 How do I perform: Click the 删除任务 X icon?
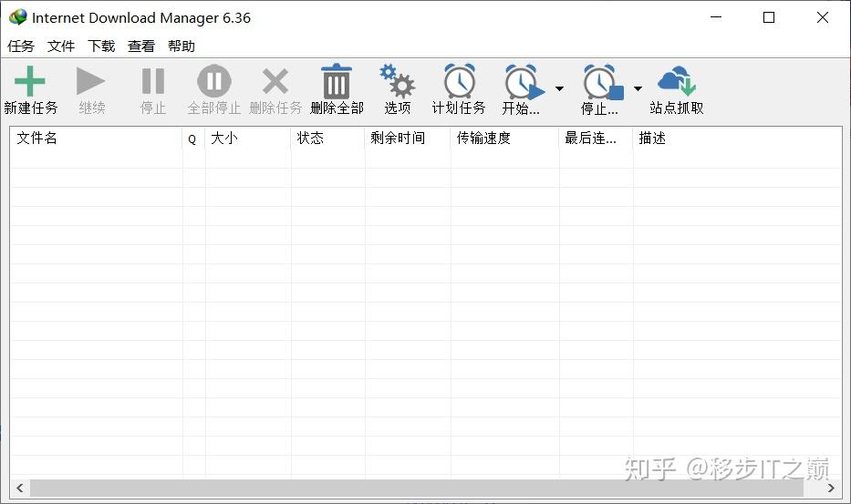[275, 81]
